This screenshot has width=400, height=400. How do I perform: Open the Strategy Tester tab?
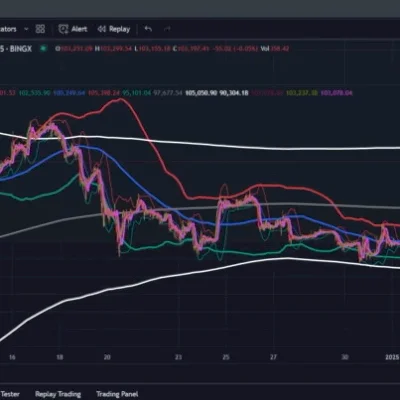pyautogui.click(x=10, y=394)
